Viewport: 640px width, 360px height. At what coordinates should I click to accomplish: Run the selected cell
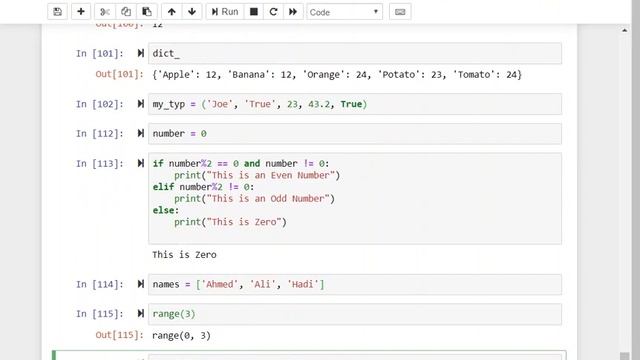[x=225, y=12]
